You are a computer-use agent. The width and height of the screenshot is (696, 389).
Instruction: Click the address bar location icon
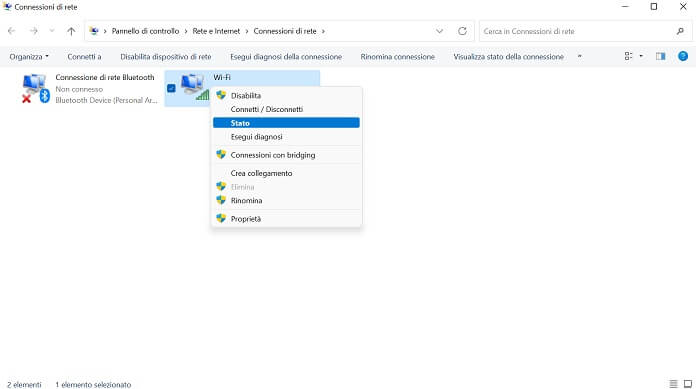[x=94, y=31]
